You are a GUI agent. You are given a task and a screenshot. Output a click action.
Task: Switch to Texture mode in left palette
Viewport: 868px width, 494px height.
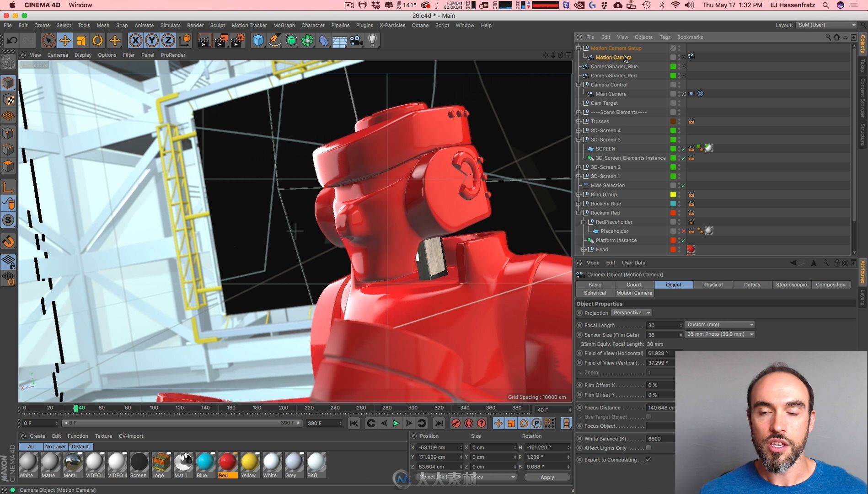pyautogui.click(x=8, y=100)
